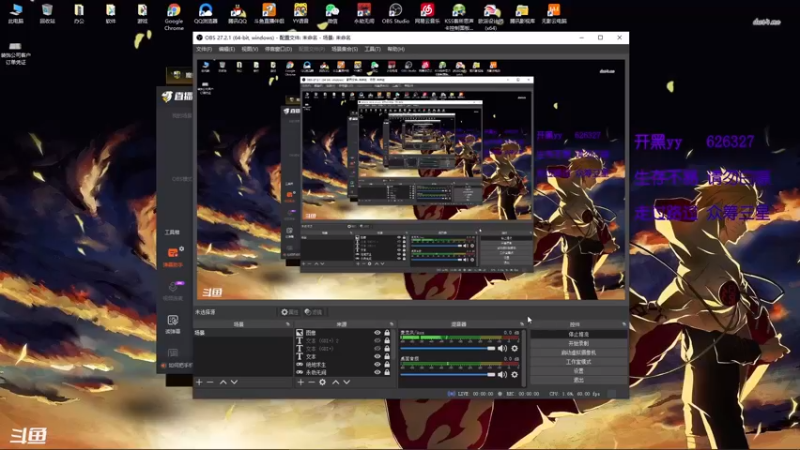This screenshot has height=450, width=800.
Task: Toggle lock on 永劫无间 source
Action: click(x=387, y=372)
